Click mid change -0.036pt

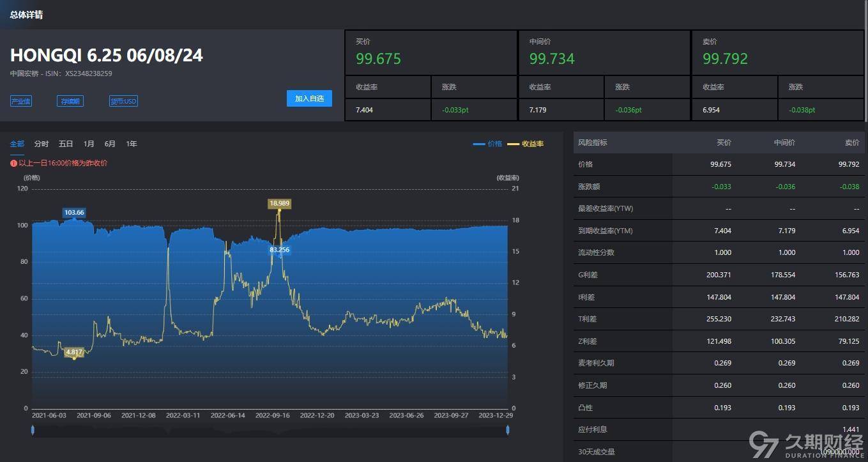coord(628,110)
